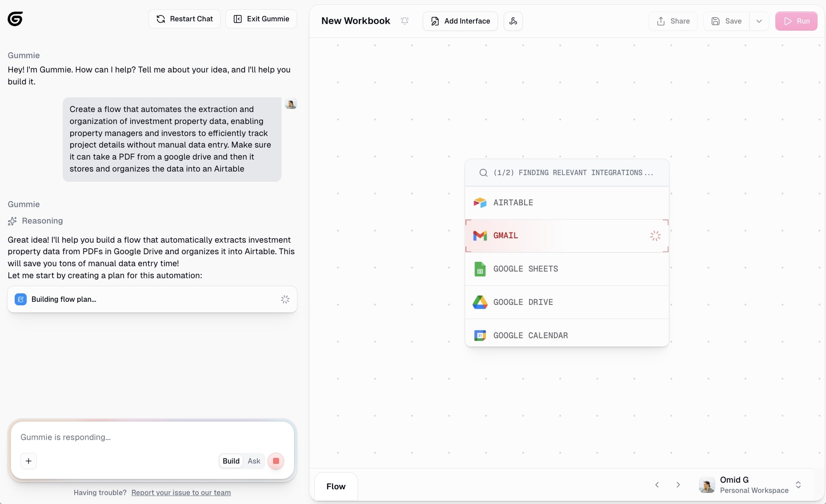Click the previous arrow chevron in bottom bar
The width and height of the screenshot is (826, 504).
tap(657, 485)
